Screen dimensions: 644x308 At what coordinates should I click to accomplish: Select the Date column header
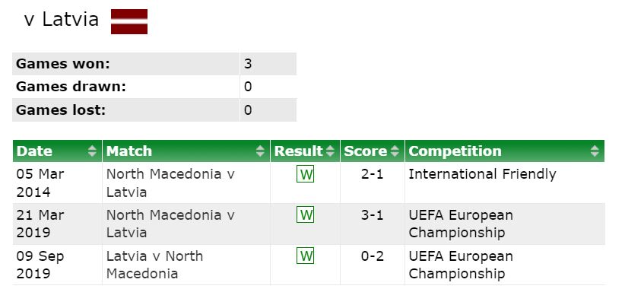[58, 151]
